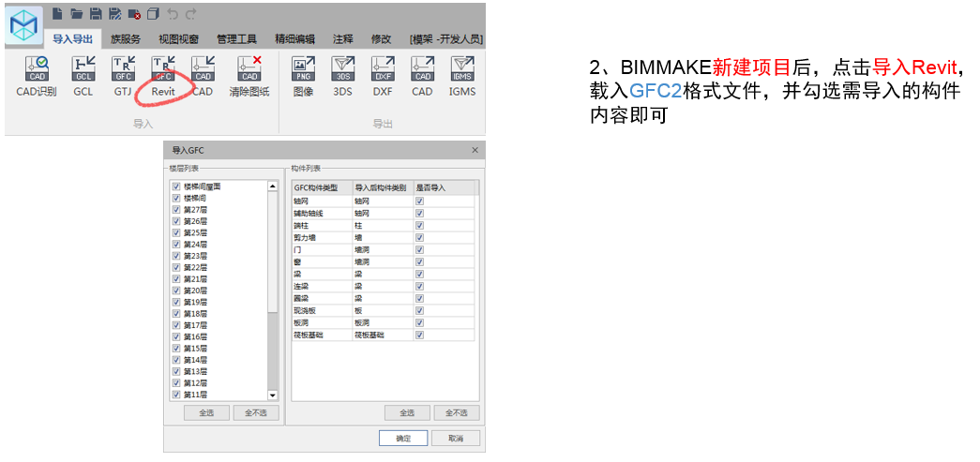
Task: Create a new file from quick toolbar
Action: 57,13
